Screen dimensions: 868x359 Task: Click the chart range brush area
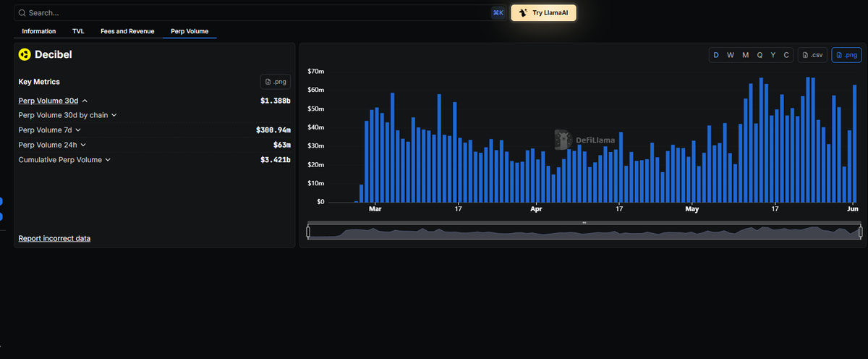coord(584,232)
